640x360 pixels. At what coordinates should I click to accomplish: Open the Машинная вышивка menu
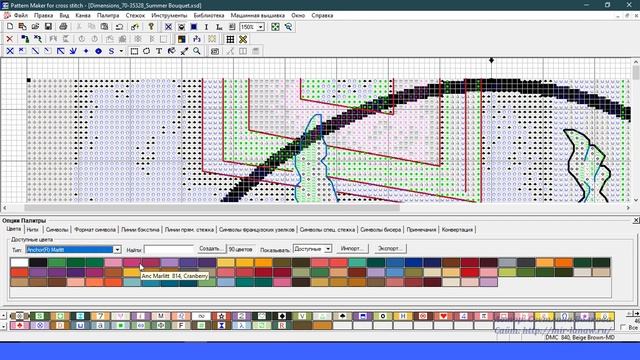(258, 15)
